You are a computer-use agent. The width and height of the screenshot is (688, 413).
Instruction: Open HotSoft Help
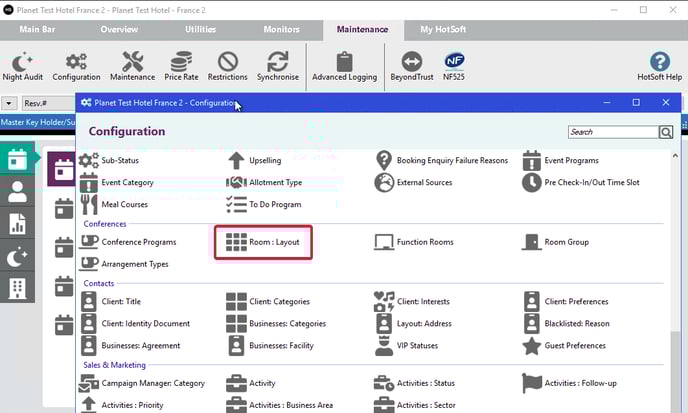coord(659,66)
